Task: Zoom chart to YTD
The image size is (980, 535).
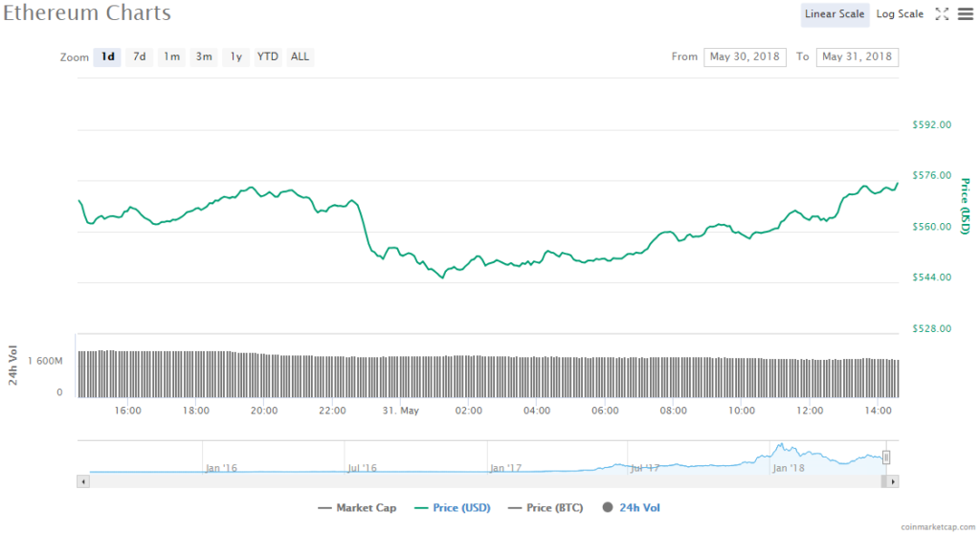Action: [268, 56]
